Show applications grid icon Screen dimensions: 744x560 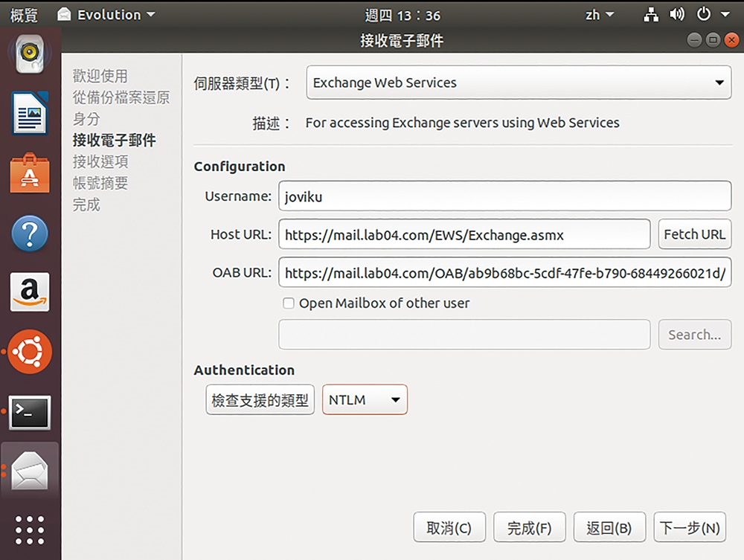30,530
